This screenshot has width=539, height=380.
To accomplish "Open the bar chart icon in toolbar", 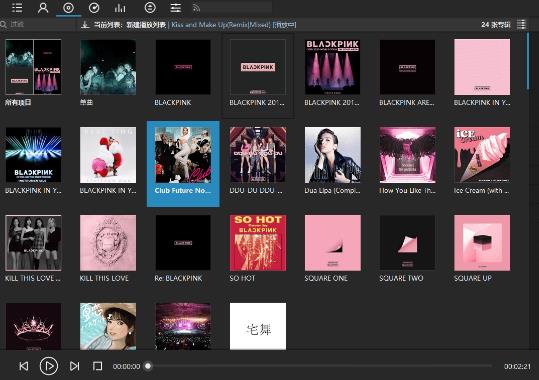I will [x=120, y=8].
